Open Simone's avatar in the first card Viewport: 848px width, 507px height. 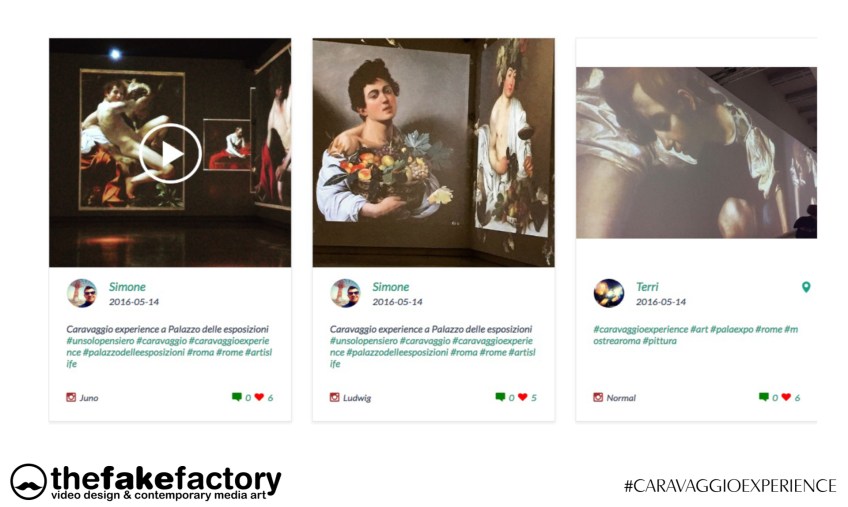[x=82, y=293]
